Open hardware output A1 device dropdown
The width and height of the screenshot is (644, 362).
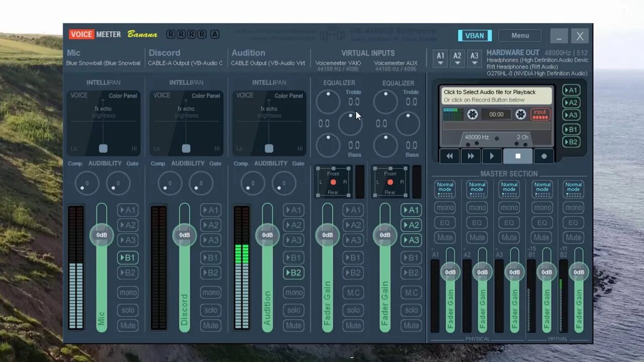pos(441,58)
